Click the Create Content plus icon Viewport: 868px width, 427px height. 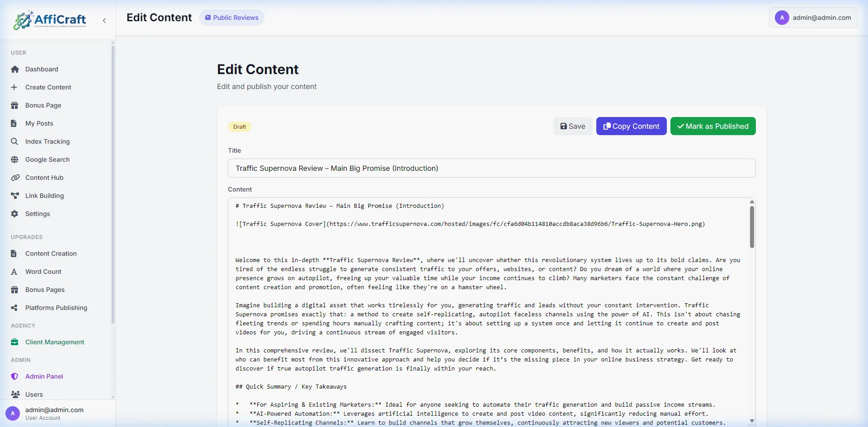15,87
